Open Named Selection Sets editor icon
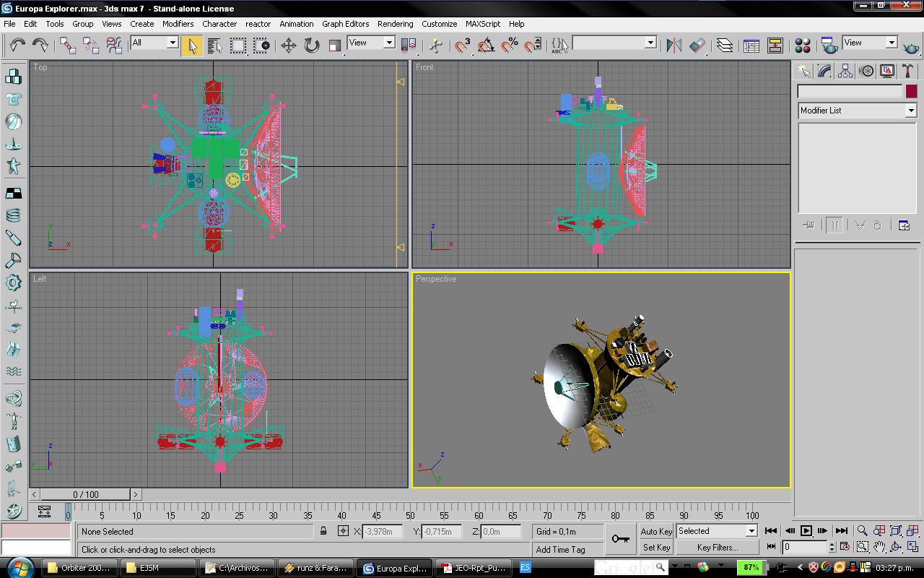The image size is (924, 578). pyautogui.click(x=559, y=46)
